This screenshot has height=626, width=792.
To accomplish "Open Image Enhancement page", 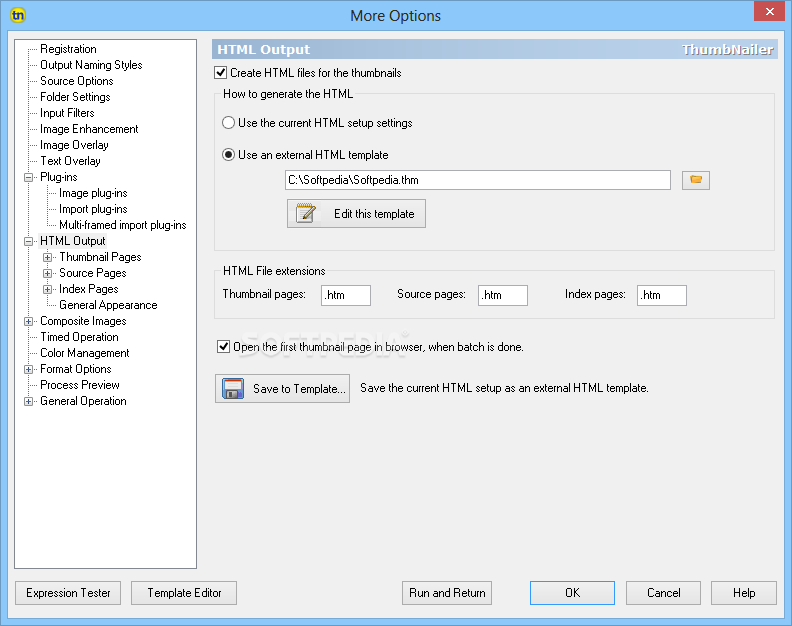I will 89,129.
